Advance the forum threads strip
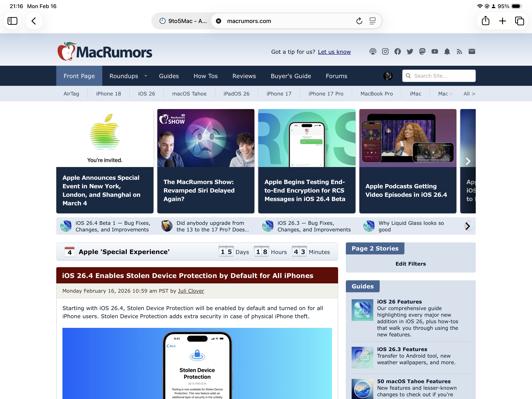Image resolution: width=532 pixels, height=399 pixels. (x=468, y=226)
